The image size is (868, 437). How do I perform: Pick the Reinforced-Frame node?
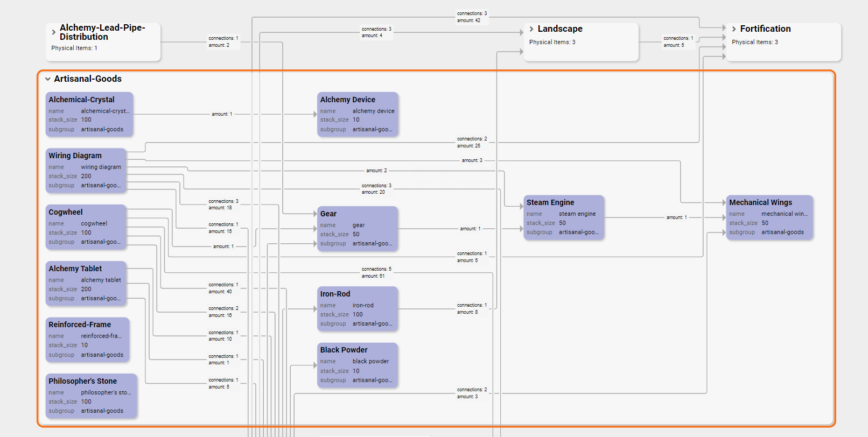87,340
